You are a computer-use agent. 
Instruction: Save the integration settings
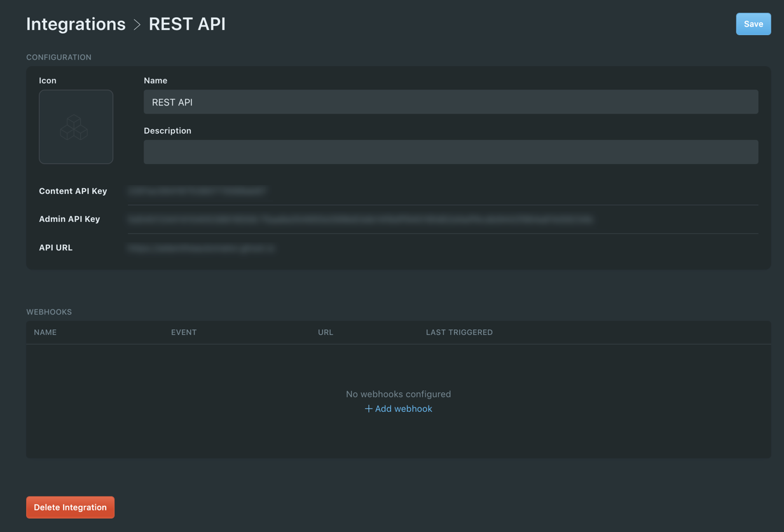tap(753, 24)
